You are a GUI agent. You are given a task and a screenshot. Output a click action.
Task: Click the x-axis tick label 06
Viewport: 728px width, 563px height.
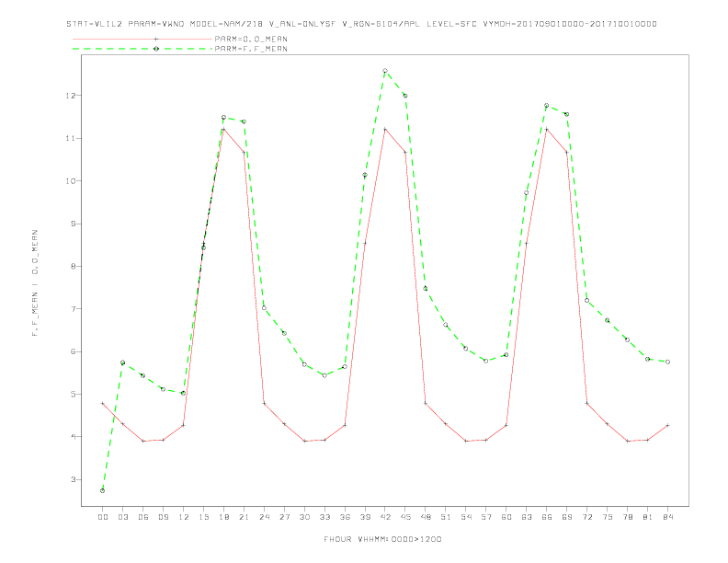pos(143,517)
